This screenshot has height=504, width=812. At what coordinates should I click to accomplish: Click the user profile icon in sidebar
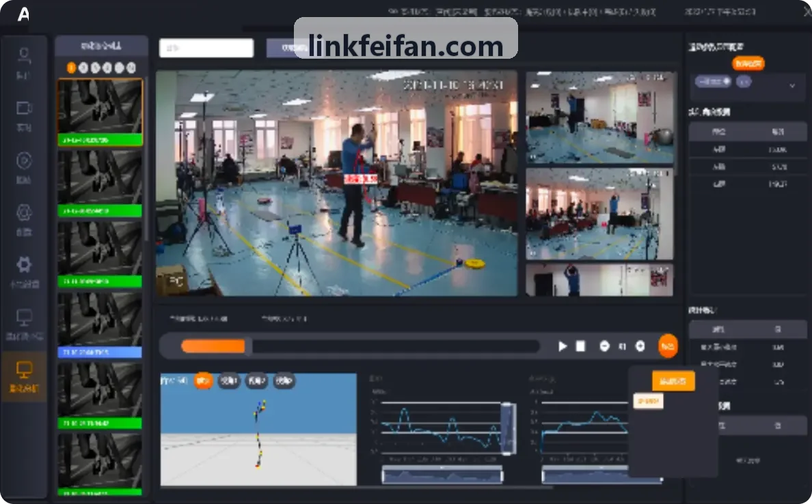click(x=24, y=55)
